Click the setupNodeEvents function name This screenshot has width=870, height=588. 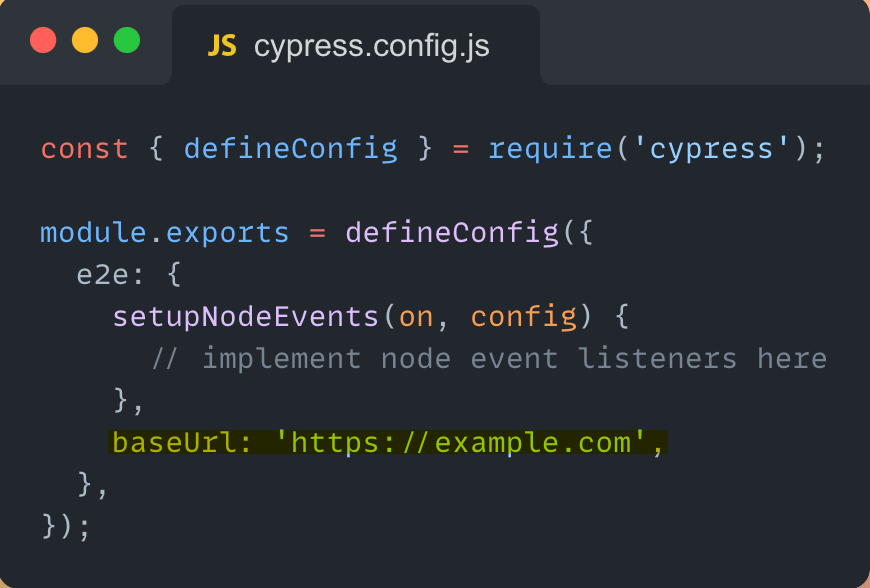tap(243, 316)
